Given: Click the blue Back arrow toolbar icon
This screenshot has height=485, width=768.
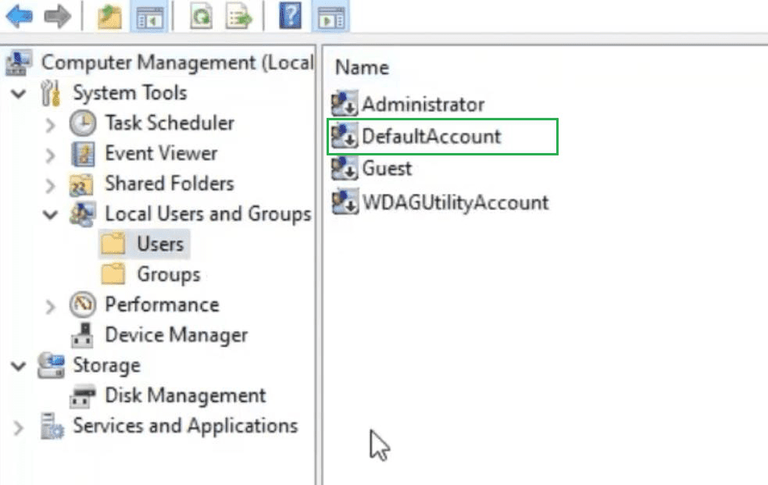Looking at the screenshot, I should [19, 16].
